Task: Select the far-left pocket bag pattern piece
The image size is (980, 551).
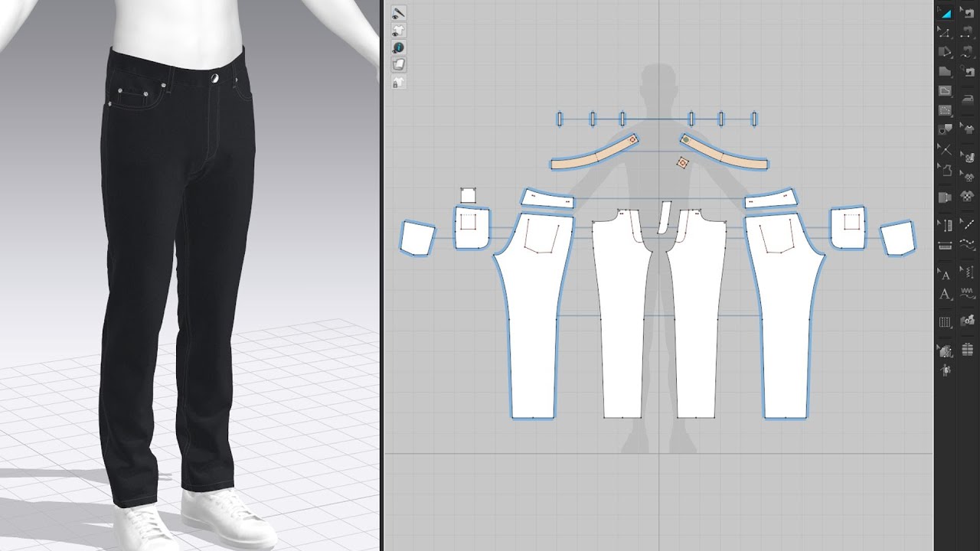Action: [418, 238]
